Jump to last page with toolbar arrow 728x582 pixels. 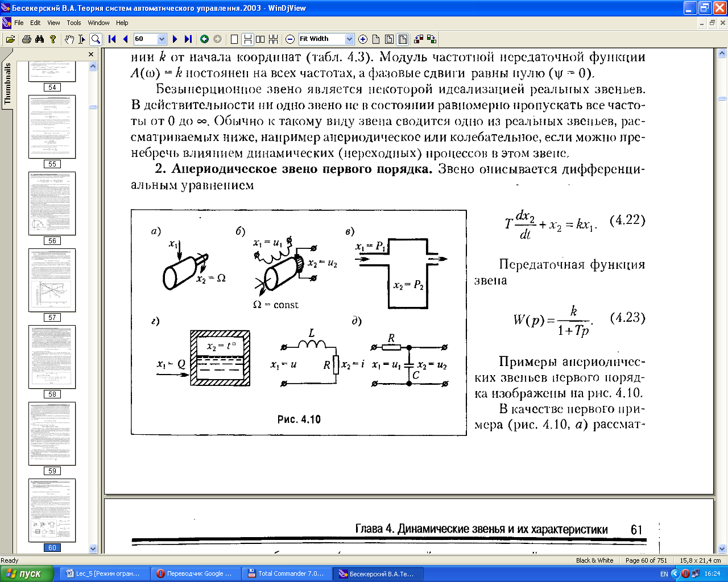(188, 39)
